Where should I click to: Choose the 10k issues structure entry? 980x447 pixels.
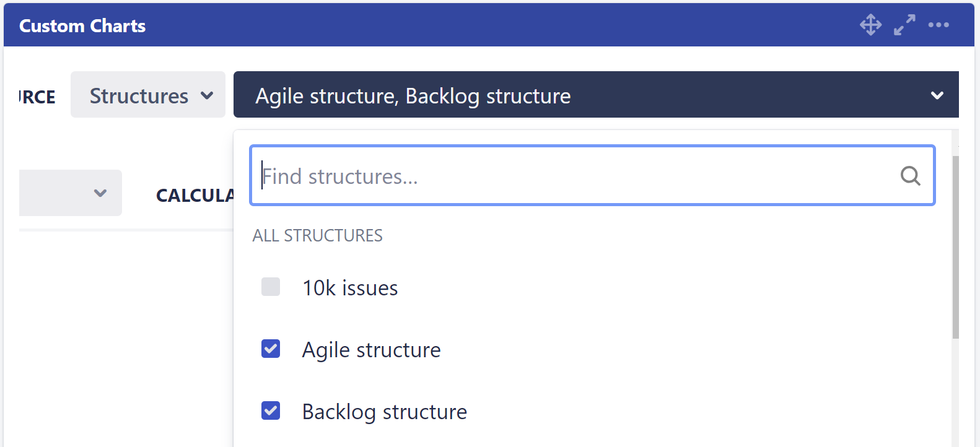349,287
